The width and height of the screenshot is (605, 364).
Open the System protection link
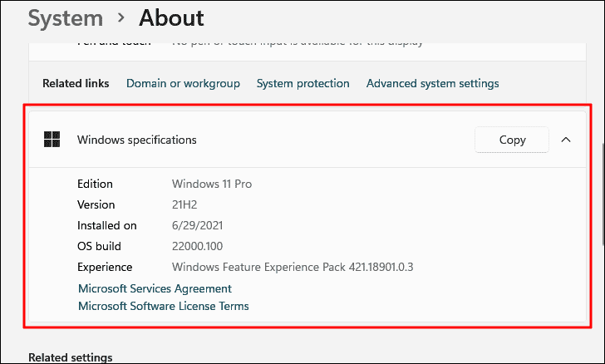point(302,83)
